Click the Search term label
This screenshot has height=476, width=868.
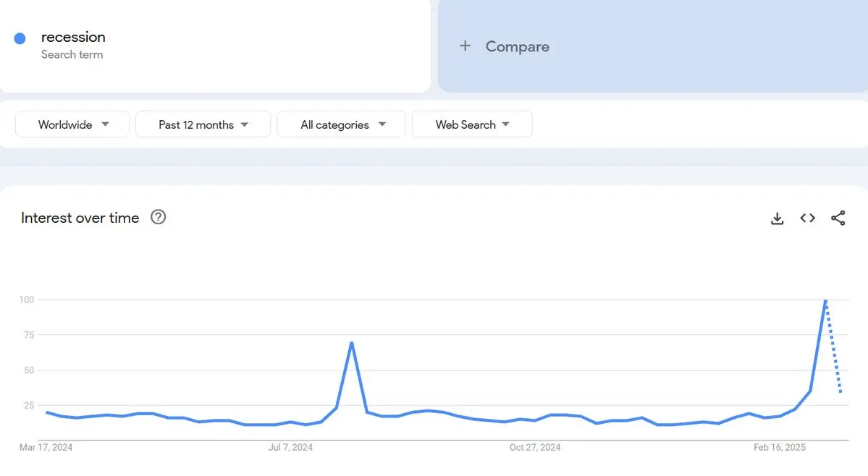point(72,55)
